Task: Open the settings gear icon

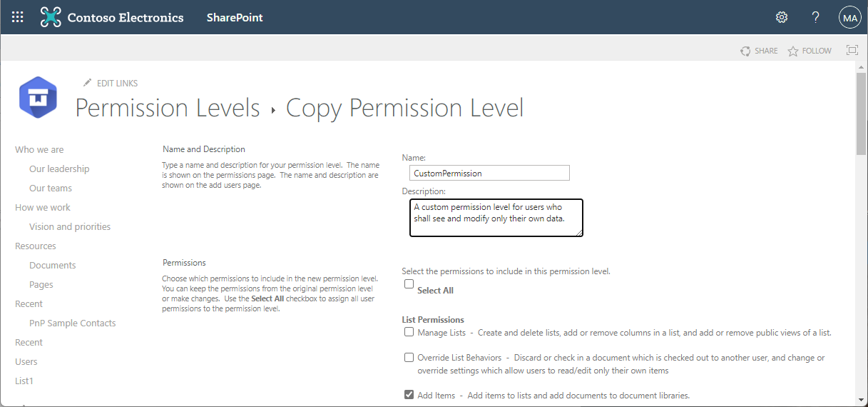Action: click(782, 17)
